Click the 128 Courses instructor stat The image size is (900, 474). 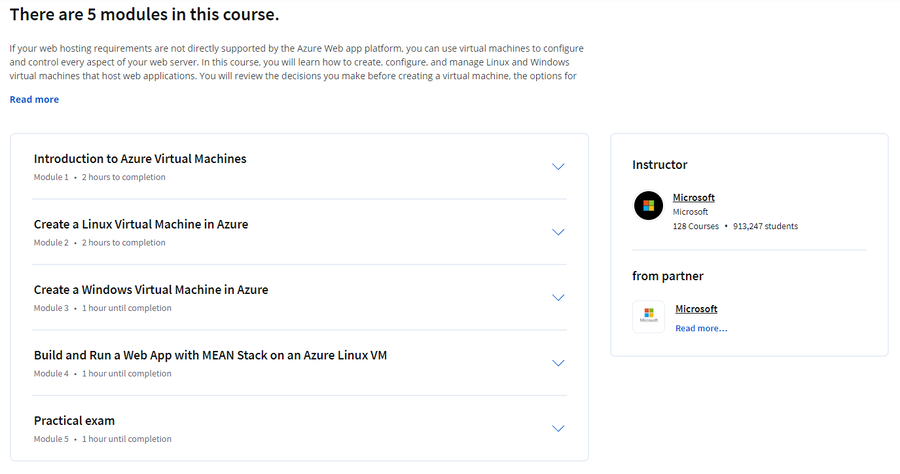point(696,226)
